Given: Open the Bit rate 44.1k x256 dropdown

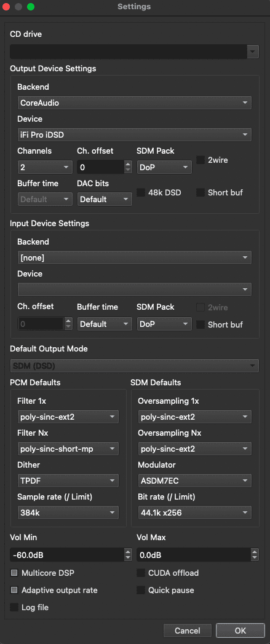Looking at the screenshot, I should click(195, 512).
